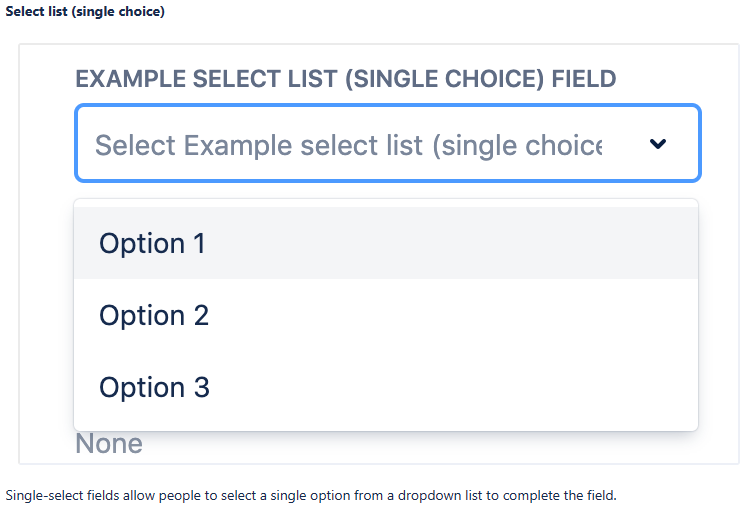The width and height of the screenshot is (749, 514).
Task: Click the single-select fields description text
Action: (311, 495)
